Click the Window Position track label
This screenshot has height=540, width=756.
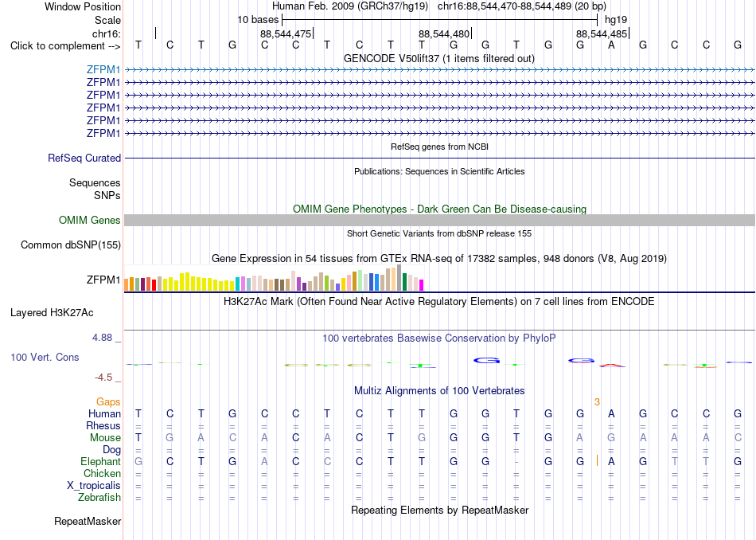tap(83, 6)
